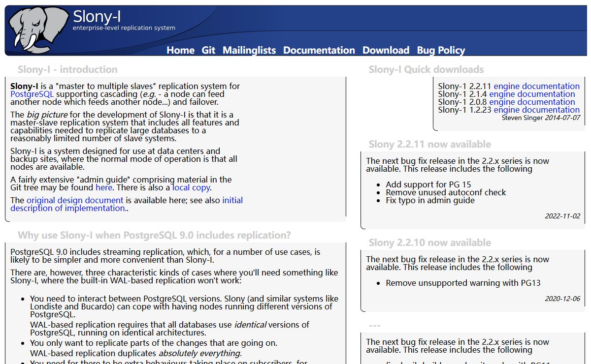Open engine link for Slony-1 1.2.23

point(507,110)
